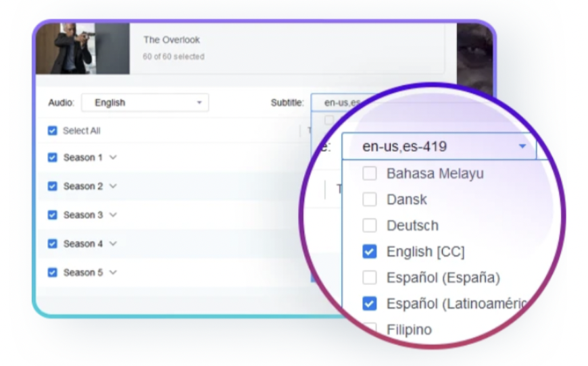Screen dimensions: 588x366
Task: Uncheck the Season 5 checkbox
Action: tap(53, 272)
